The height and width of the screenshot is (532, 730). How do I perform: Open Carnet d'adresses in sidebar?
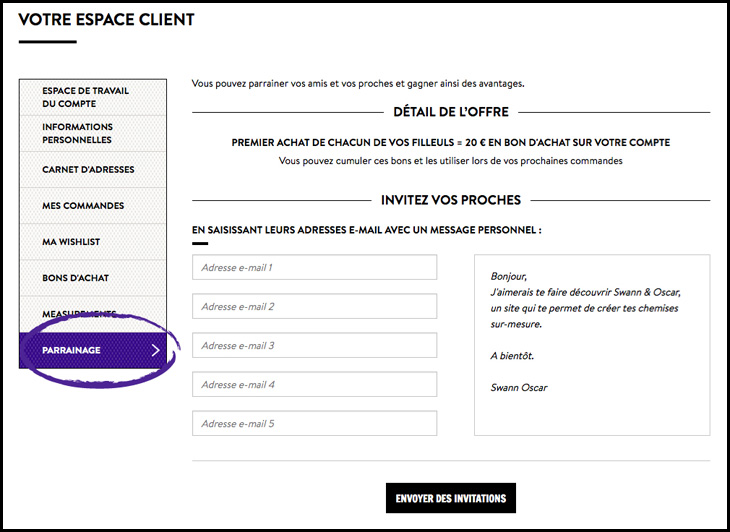point(88,170)
